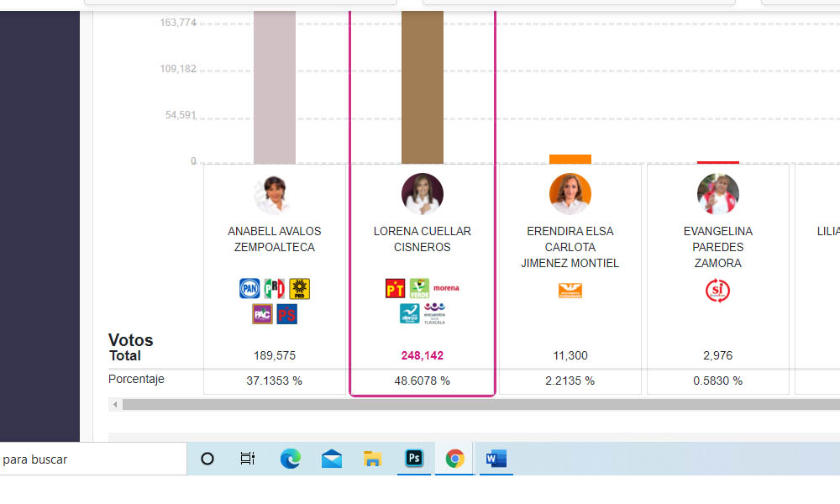Click the PRI party logo
Image resolution: width=840 pixels, height=504 pixels.
(x=274, y=289)
